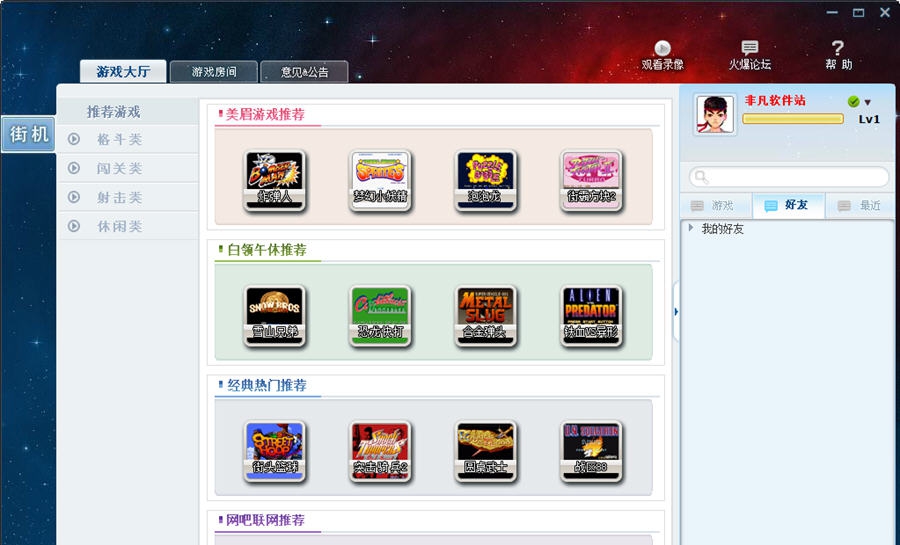Open the 炸弹人 Bomber Man game

[x=274, y=180]
